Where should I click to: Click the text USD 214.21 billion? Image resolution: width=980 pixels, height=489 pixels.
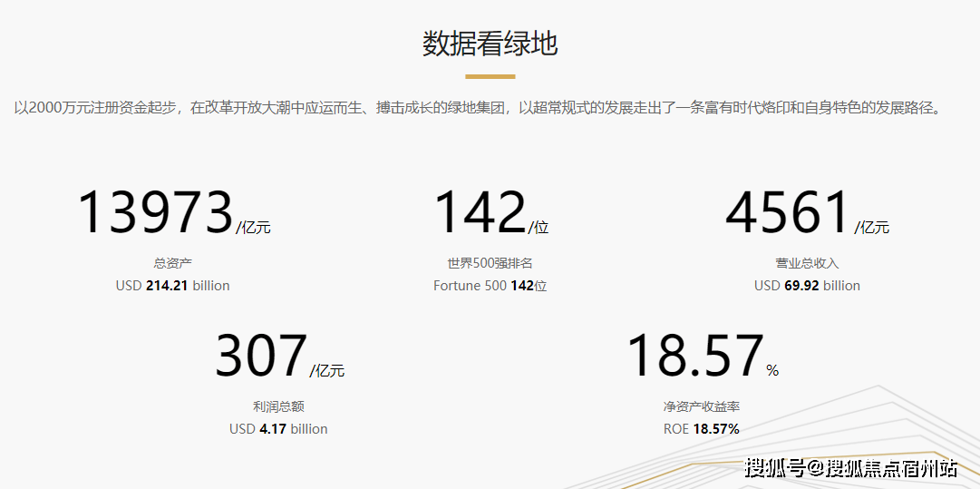coord(172,286)
